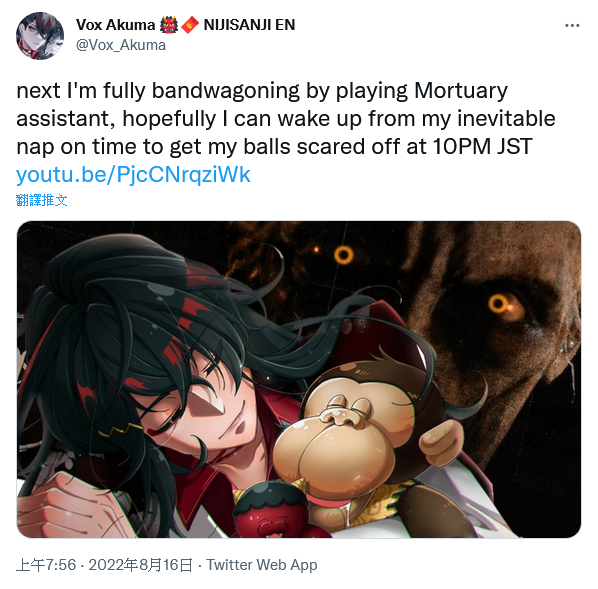Open the youtu.be/PjcCNrqziWk link
Viewport: 598px width, 589px height.
[133, 175]
